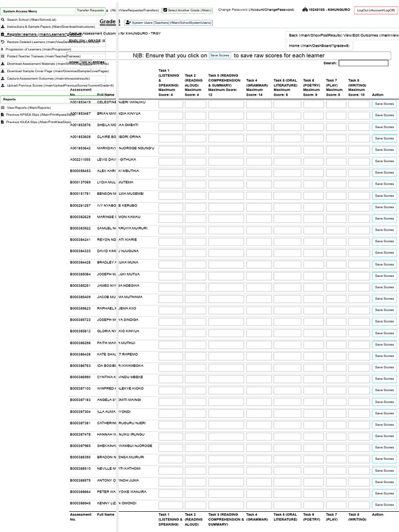Sort by Full Name column header
This screenshot has height=532, width=399.
coord(105,95)
